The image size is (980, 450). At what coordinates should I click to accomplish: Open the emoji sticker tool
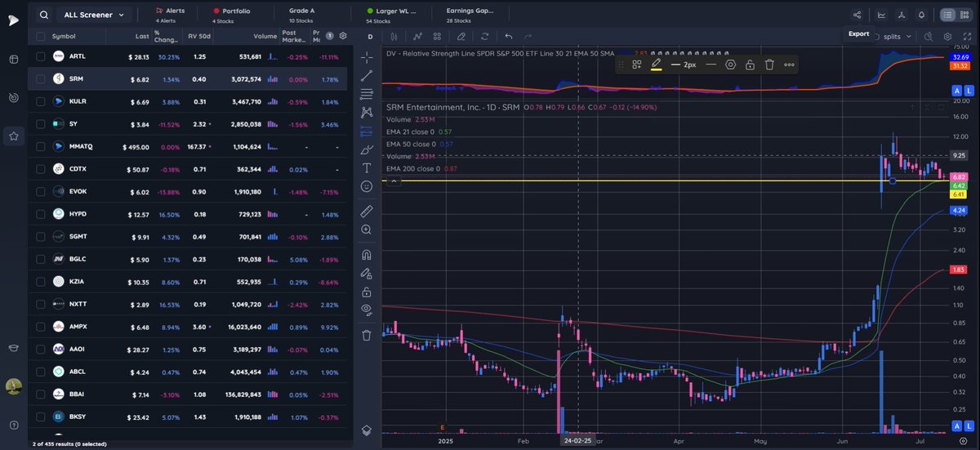click(x=367, y=186)
